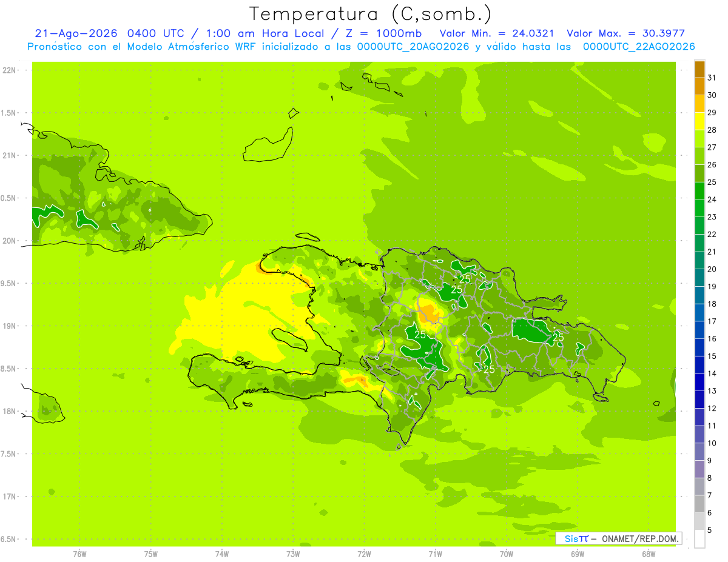Image resolution: width=728 pixels, height=562 pixels.
Task: Click the legend value '22'
Action: point(712,234)
